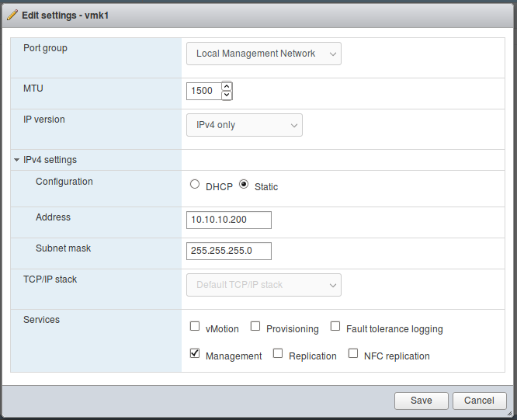Click the Cancel button

480,401
